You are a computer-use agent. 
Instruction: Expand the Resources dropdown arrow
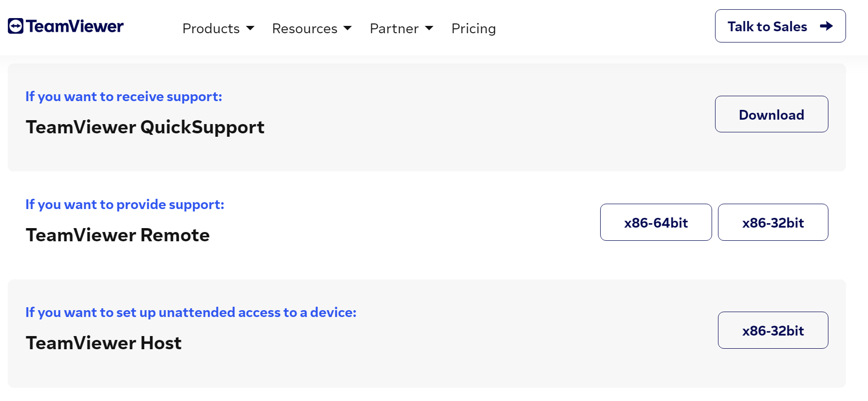[347, 28]
